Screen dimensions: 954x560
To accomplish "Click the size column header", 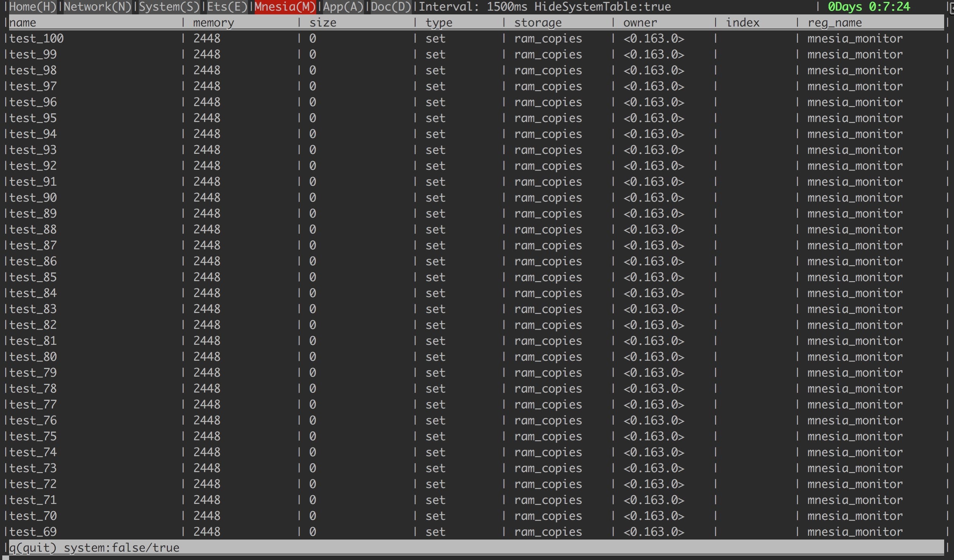I will [323, 23].
